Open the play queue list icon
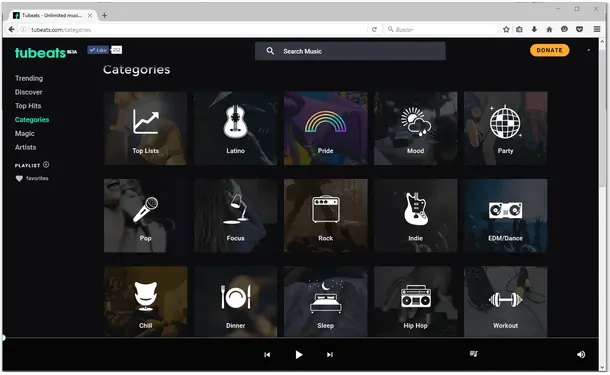 [473, 354]
